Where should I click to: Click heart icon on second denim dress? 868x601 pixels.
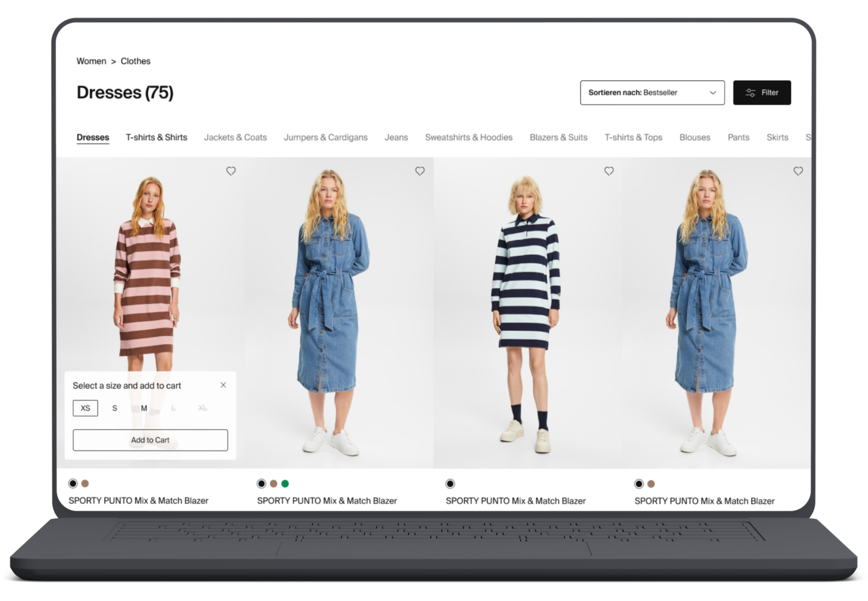pos(420,171)
